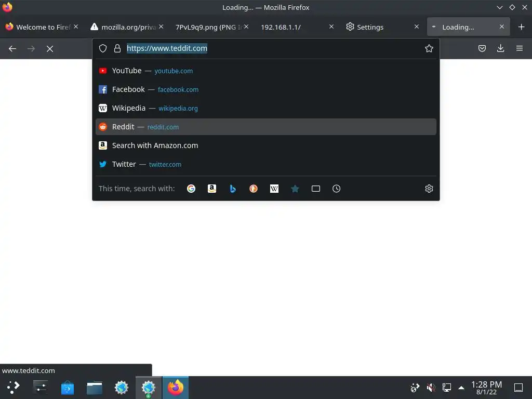Close the Welcome to Firefox tab

point(76,26)
